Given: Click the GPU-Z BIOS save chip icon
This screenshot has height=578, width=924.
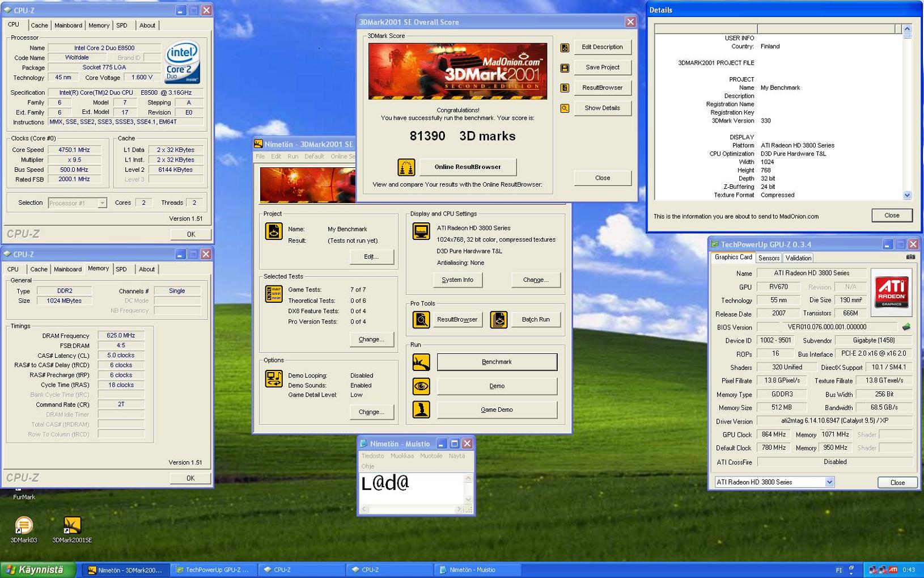Looking at the screenshot, I should click(x=906, y=327).
